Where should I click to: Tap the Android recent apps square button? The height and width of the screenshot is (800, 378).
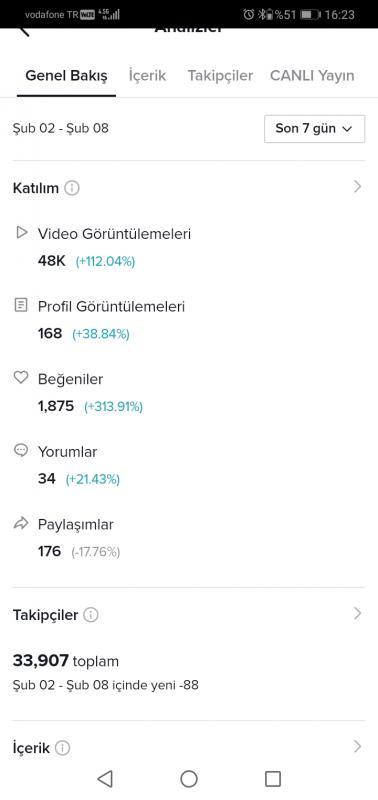273,779
